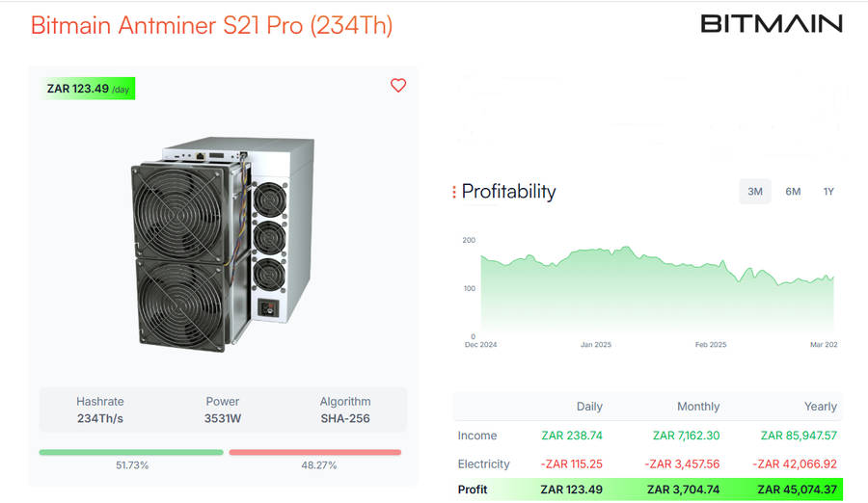
Task: Click the heart favorite icon
Action: [x=398, y=86]
